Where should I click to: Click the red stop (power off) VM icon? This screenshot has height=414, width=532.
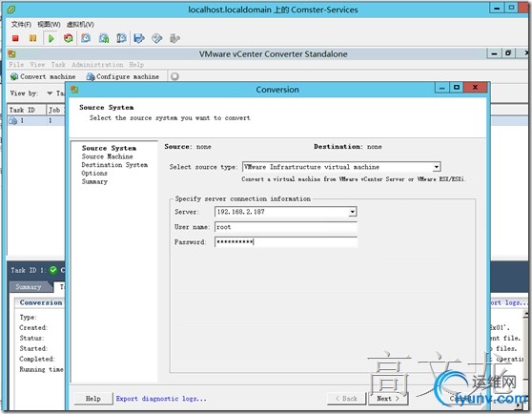tap(15, 38)
